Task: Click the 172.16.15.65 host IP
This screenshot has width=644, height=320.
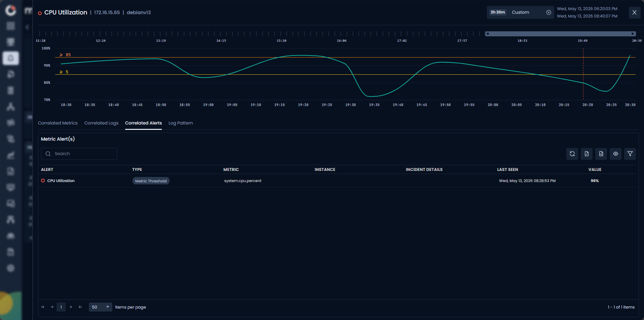Action: (107, 12)
